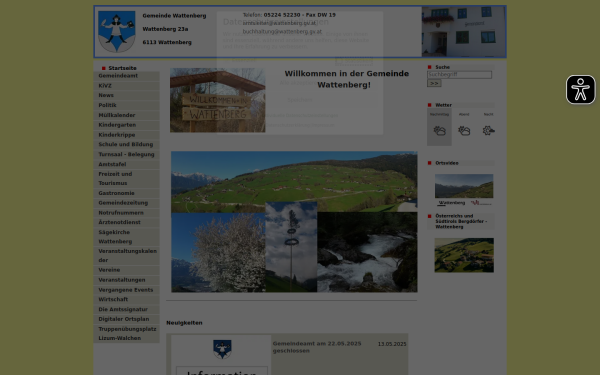Image resolution: width=600 pixels, height=375 pixels.
Task: Click the buchhaltung@wattenberg.gv.at email link
Action: click(x=282, y=32)
